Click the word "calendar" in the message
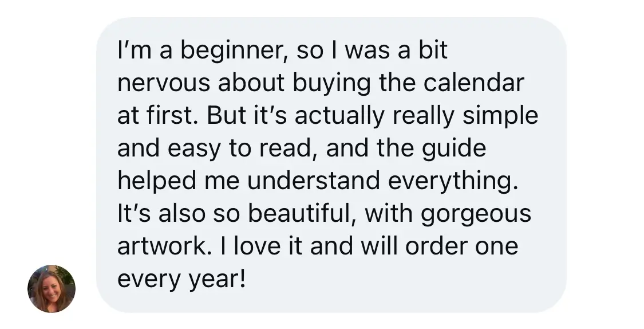 click(474, 84)
